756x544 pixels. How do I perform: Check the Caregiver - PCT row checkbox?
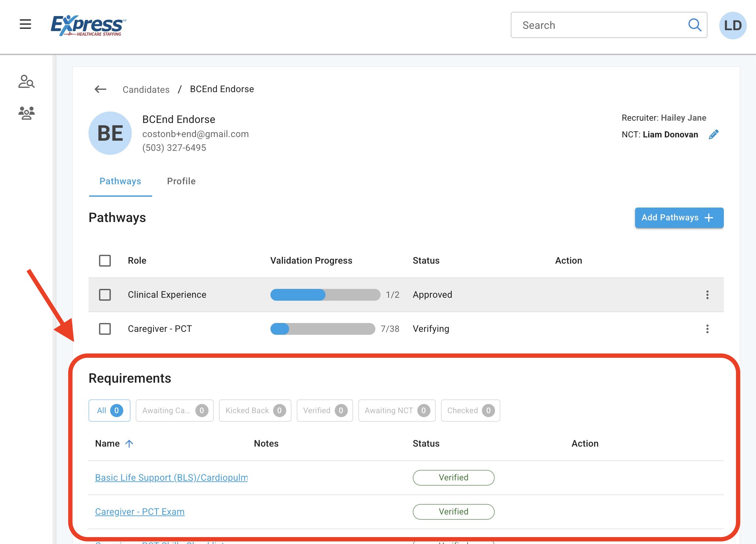[105, 329]
